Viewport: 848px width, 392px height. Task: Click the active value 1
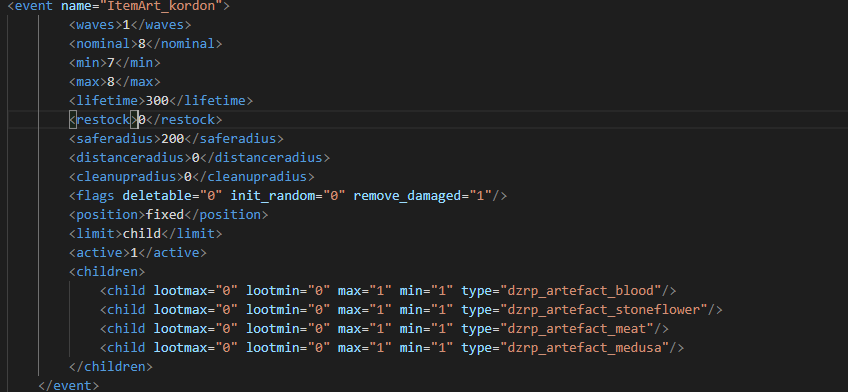[x=134, y=253]
